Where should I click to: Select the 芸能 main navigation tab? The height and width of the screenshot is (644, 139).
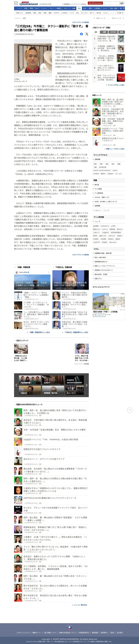coord(79,8)
